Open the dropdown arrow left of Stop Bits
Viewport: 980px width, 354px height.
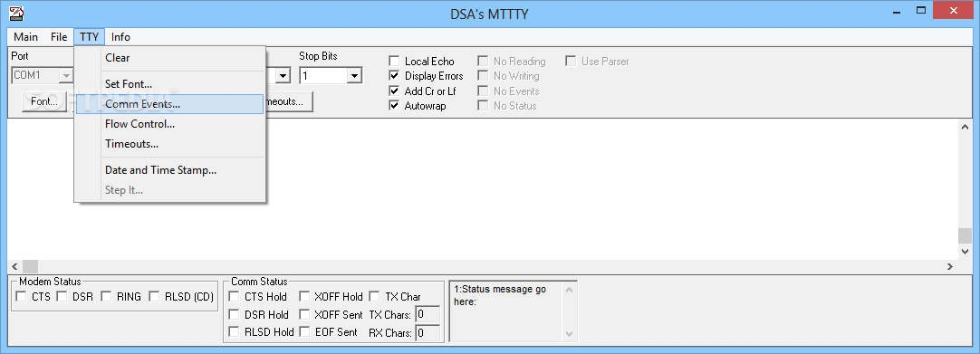click(283, 75)
